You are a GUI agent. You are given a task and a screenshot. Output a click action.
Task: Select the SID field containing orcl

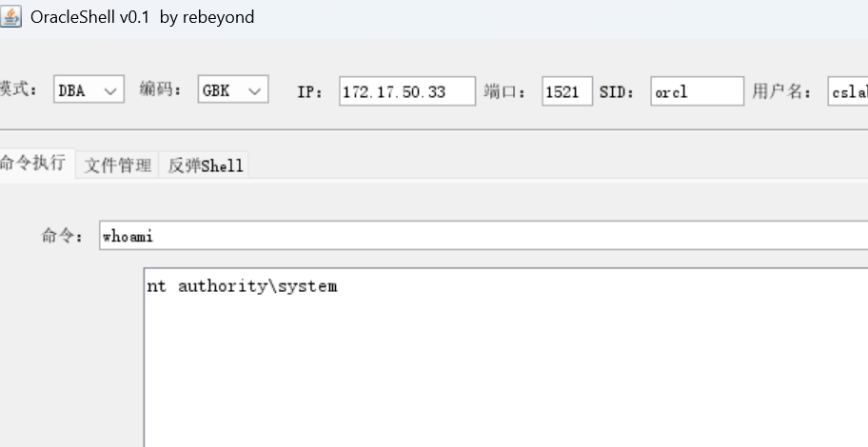tap(697, 91)
